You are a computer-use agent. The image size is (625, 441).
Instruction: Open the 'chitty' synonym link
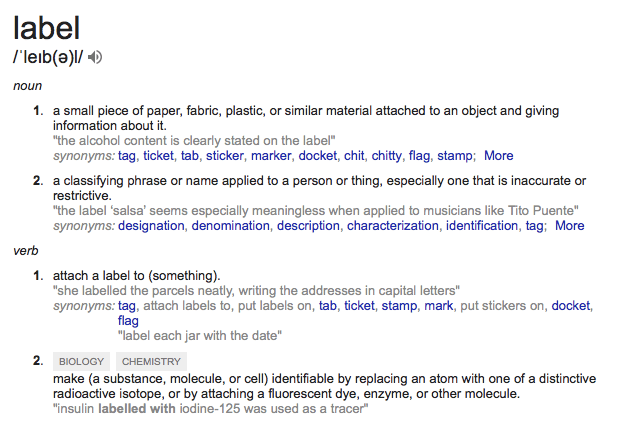[x=385, y=155]
